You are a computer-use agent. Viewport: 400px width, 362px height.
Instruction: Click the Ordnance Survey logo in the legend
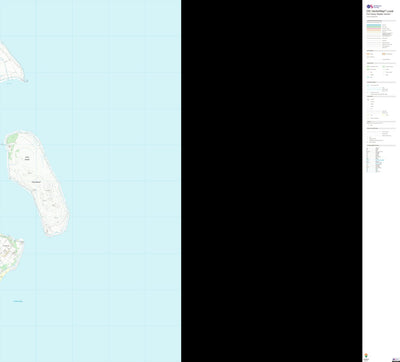(374, 6)
